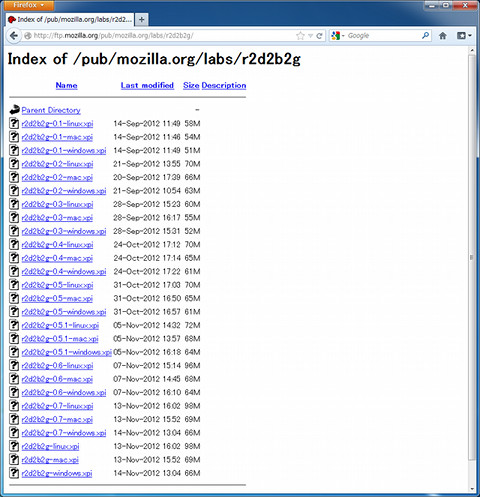
Task: Expand the URL history dropdown arrow
Action: (x=310, y=36)
